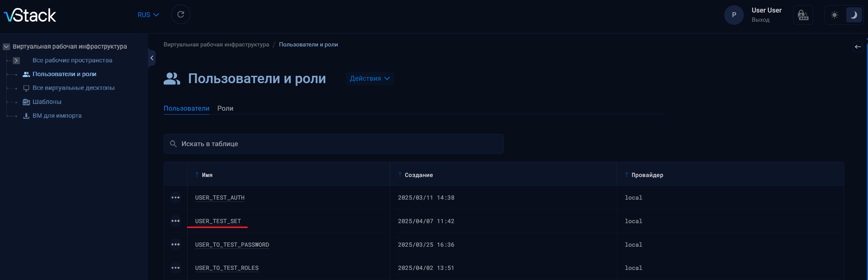The height and width of the screenshot is (280, 868).
Task: Click the password lock icon in header
Action: [x=803, y=15]
